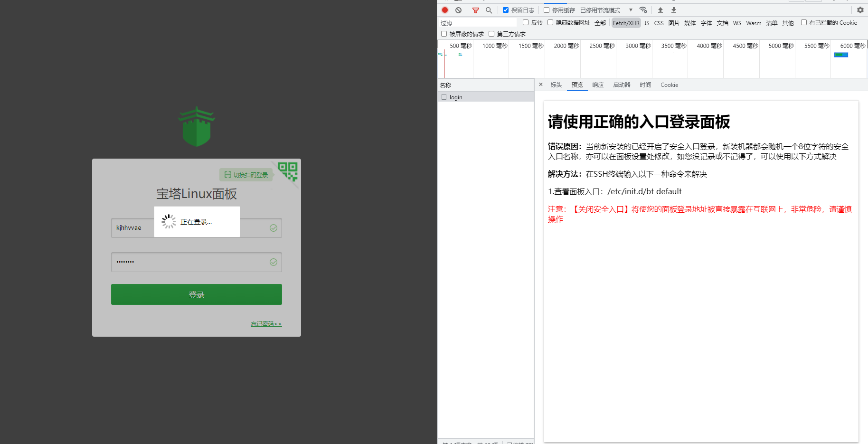The image size is (868, 444).
Task: Click the password input field
Action: [x=197, y=262]
